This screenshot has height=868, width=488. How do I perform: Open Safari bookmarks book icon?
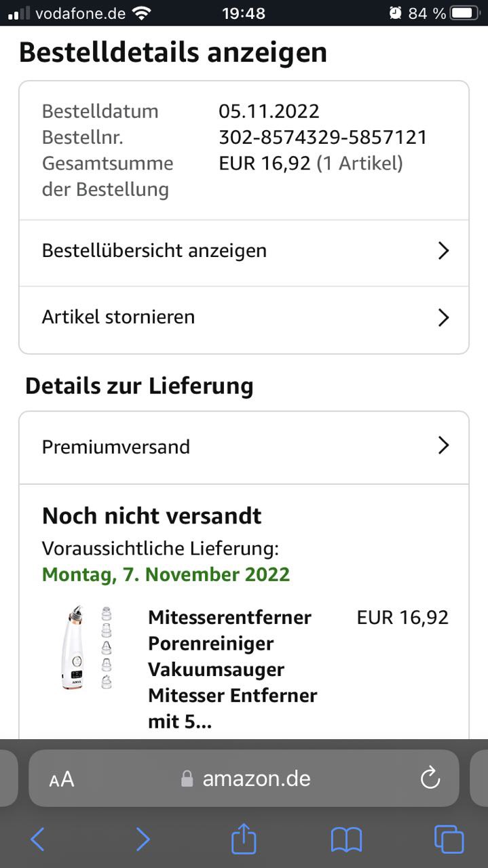[x=346, y=840]
